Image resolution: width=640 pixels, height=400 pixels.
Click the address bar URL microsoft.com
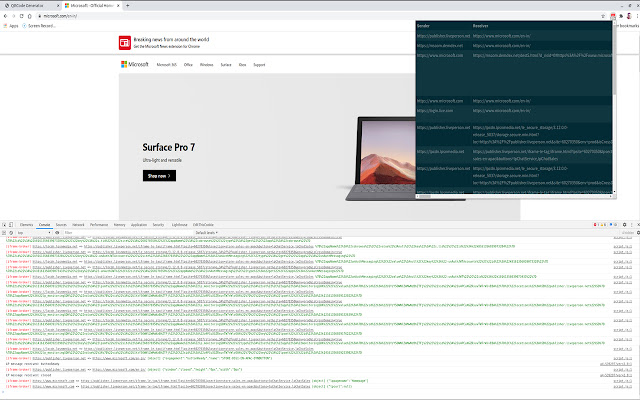tap(60, 16)
